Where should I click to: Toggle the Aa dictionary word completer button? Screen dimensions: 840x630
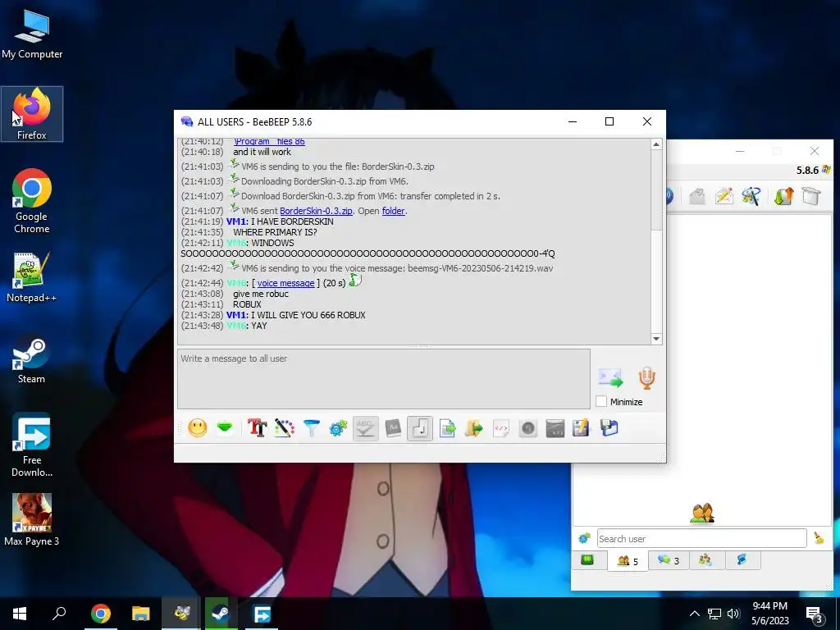[x=393, y=428]
